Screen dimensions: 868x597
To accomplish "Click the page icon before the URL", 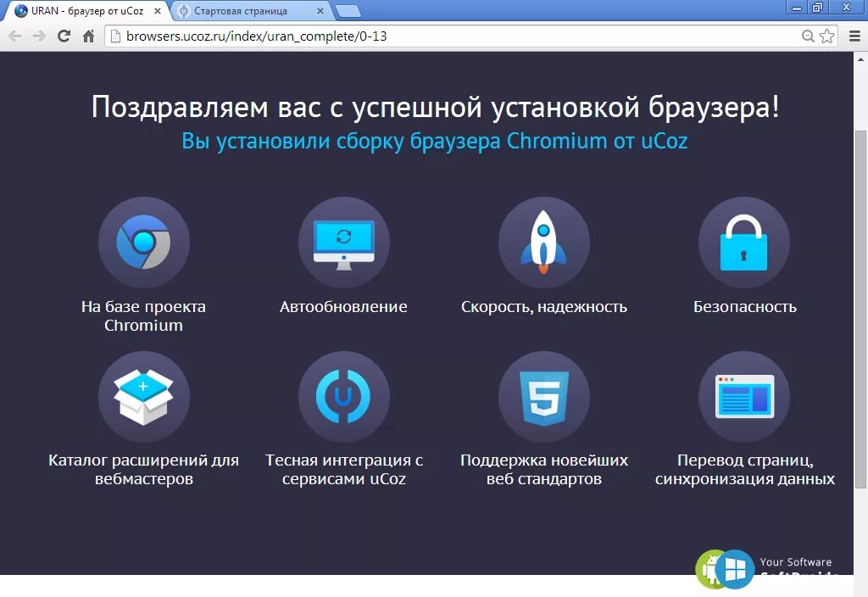I will (x=115, y=36).
